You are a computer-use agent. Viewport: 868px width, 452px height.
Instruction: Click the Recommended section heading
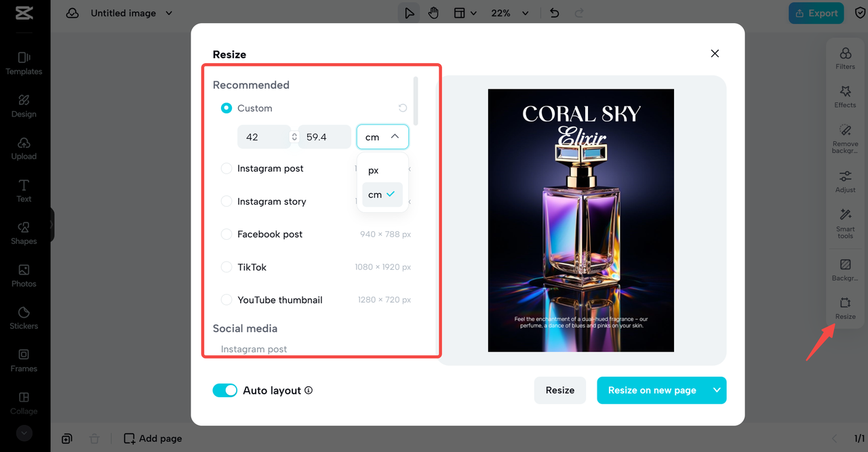pyautogui.click(x=251, y=85)
